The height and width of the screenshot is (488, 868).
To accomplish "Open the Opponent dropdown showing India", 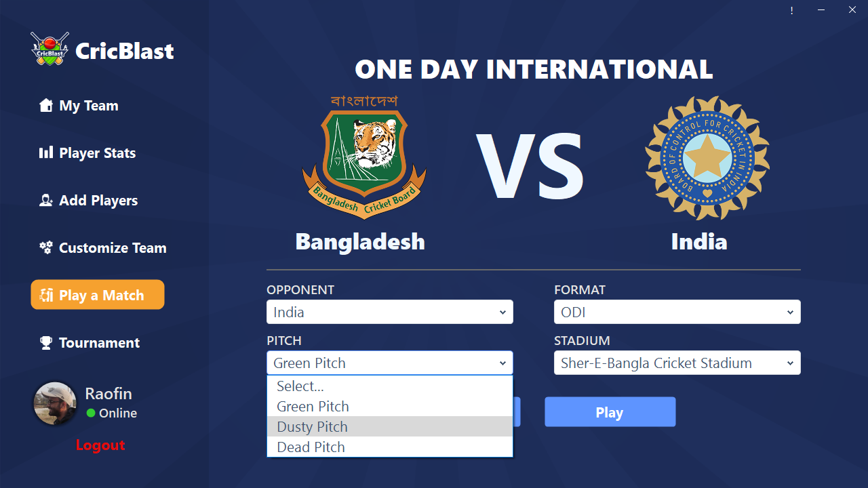I will (x=390, y=312).
